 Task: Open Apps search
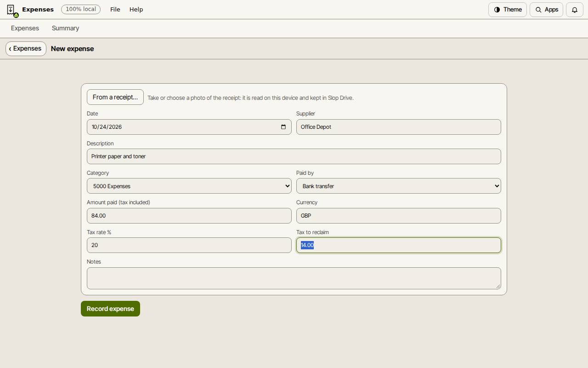(x=547, y=10)
